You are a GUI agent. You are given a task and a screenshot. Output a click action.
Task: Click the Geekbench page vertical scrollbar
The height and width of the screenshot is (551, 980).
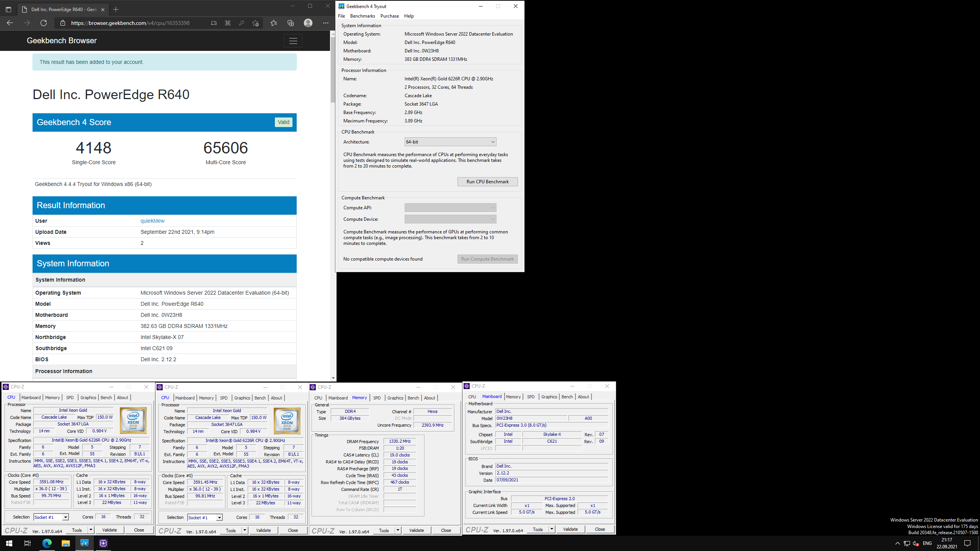pyautogui.click(x=333, y=70)
